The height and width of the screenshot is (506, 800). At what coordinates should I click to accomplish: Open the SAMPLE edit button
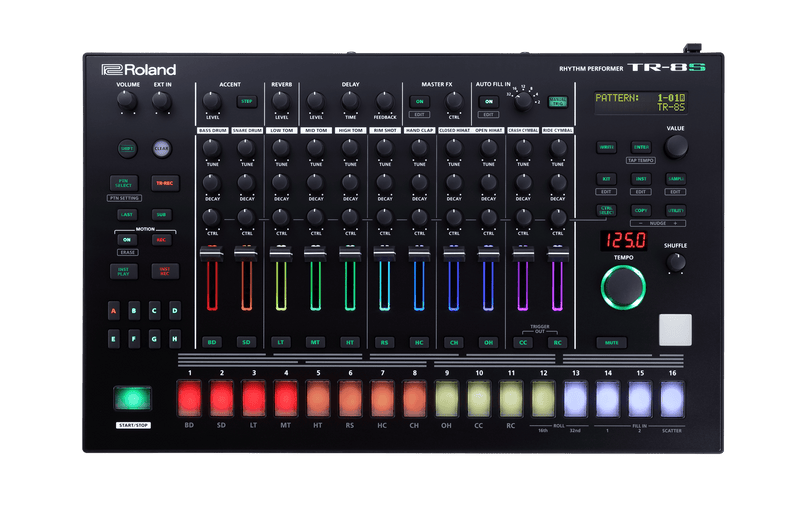click(676, 179)
